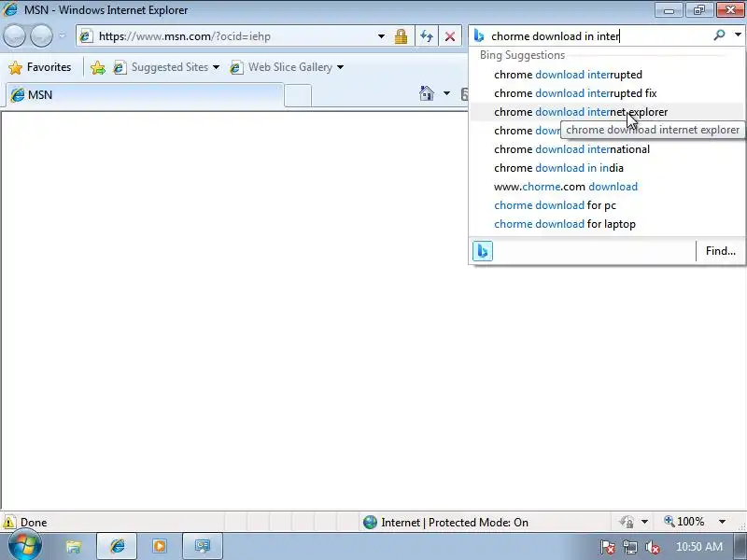
Task: Click the Action Center flag tray icon
Action: [x=608, y=548]
